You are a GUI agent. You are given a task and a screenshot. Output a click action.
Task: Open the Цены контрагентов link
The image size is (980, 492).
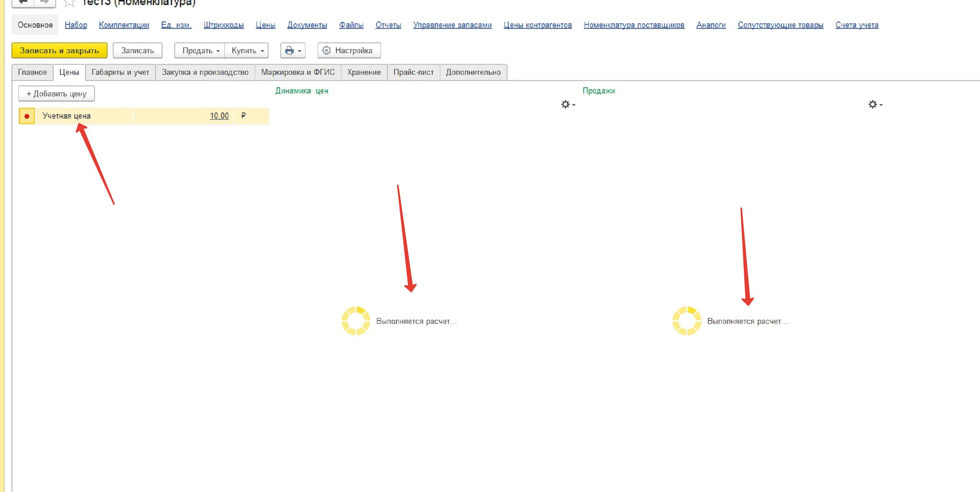point(537,25)
